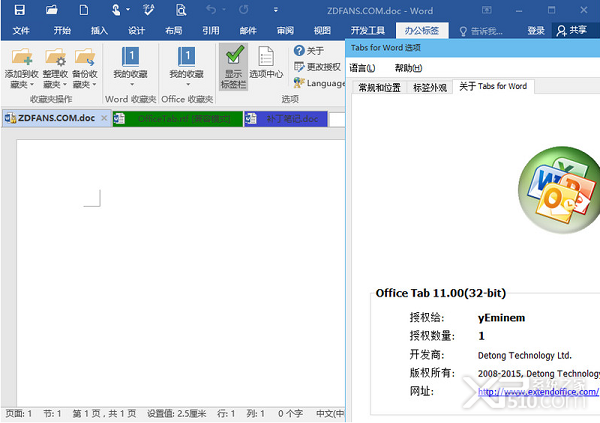Click the Undo arrow icon
Screen dimensions: 600x423
pos(211,10)
